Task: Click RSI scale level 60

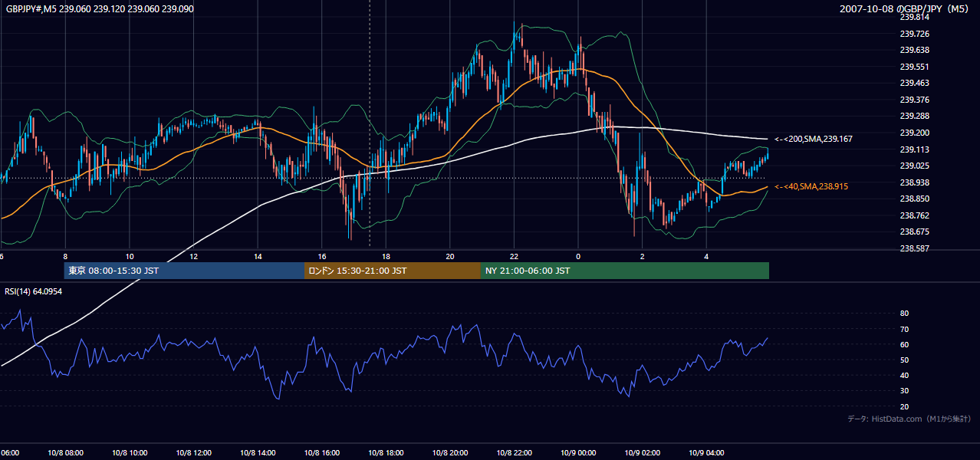Action: [904, 344]
